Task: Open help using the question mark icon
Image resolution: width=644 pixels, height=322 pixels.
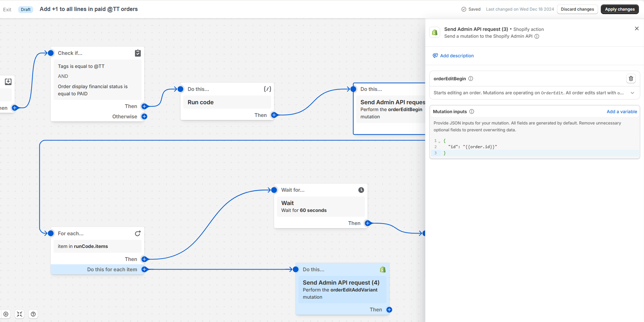Action: tap(33, 314)
